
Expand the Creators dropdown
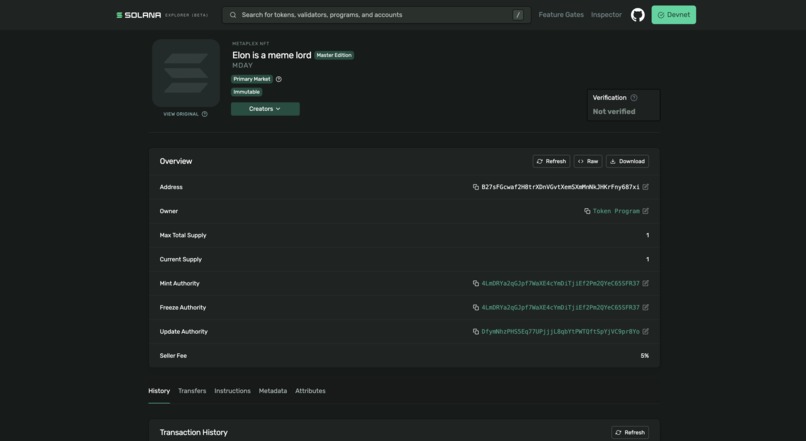point(265,109)
